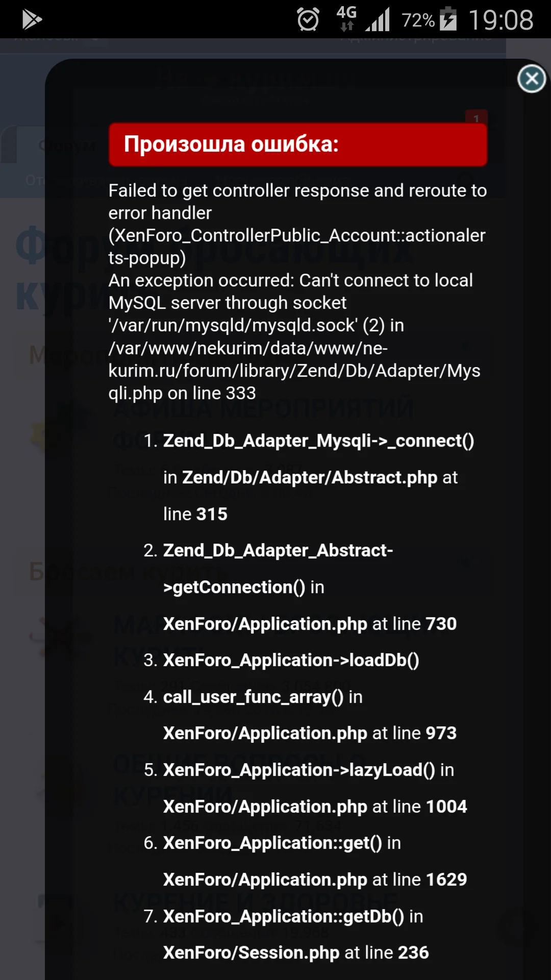Viewport: 551px width, 980px height.
Task: Tap the XenForo_Application->loadDb() stack entry
Action: pyautogui.click(x=291, y=659)
